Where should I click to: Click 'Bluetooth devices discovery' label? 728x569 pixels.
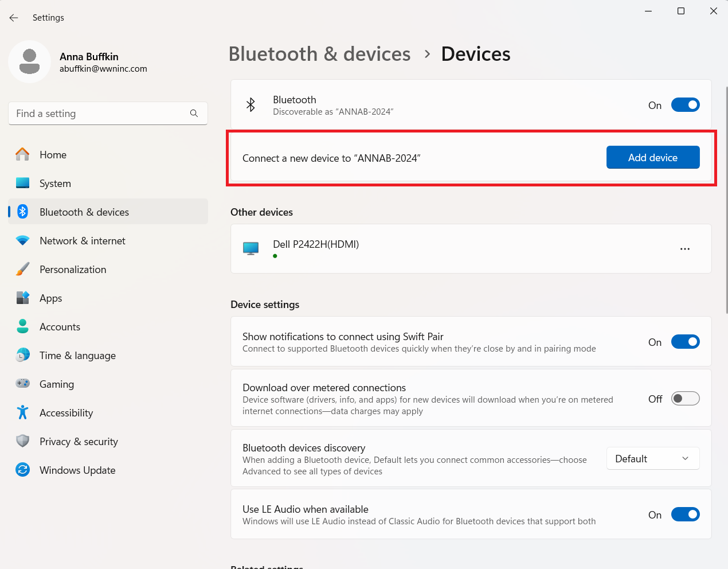(304, 448)
